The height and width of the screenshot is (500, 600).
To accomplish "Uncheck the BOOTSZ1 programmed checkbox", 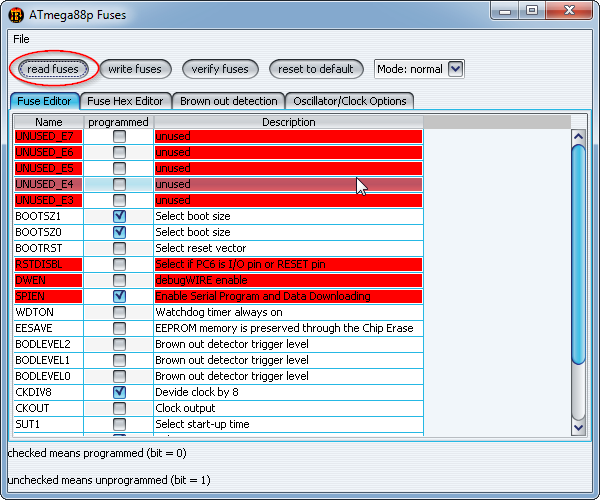I will click(119, 217).
